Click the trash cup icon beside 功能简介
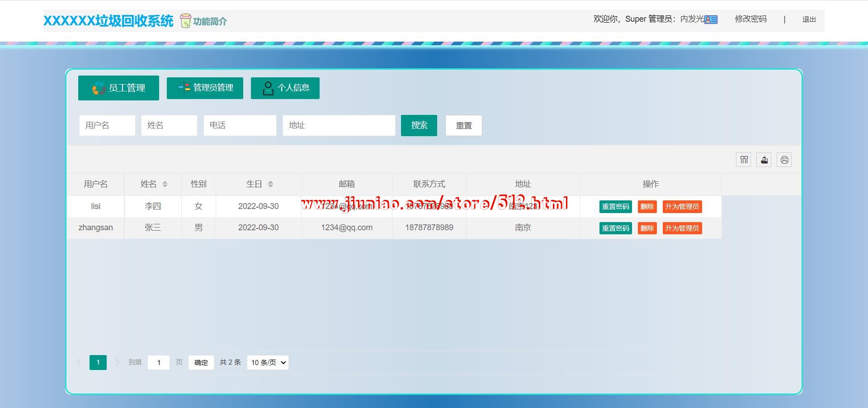This screenshot has width=868, height=408. pyautogui.click(x=185, y=21)
